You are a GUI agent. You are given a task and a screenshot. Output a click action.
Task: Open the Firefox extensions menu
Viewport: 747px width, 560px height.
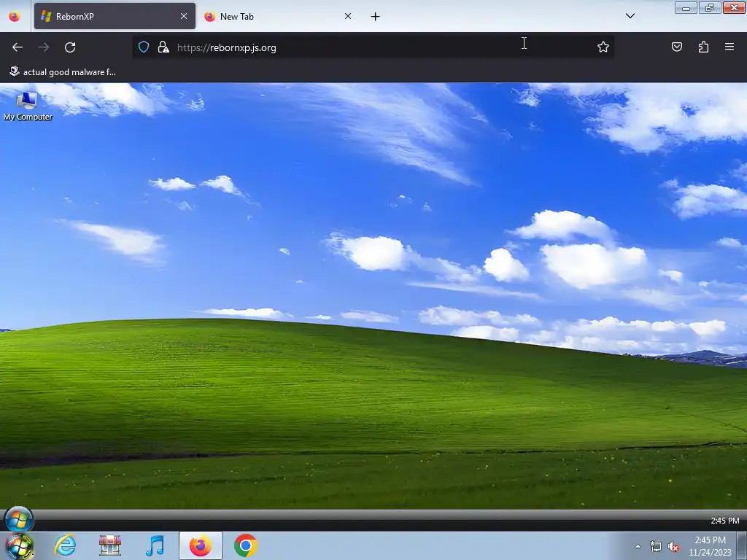(703, 47)
